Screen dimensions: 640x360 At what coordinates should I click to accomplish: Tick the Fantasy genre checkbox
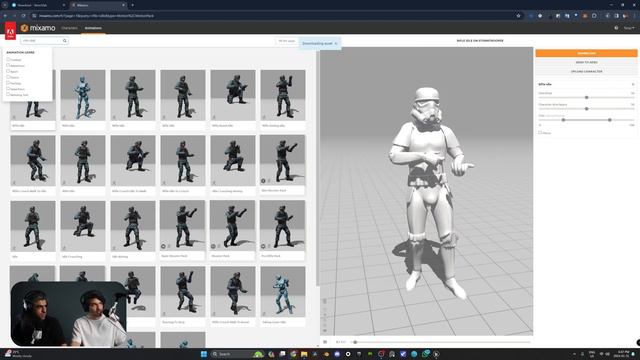8,82
